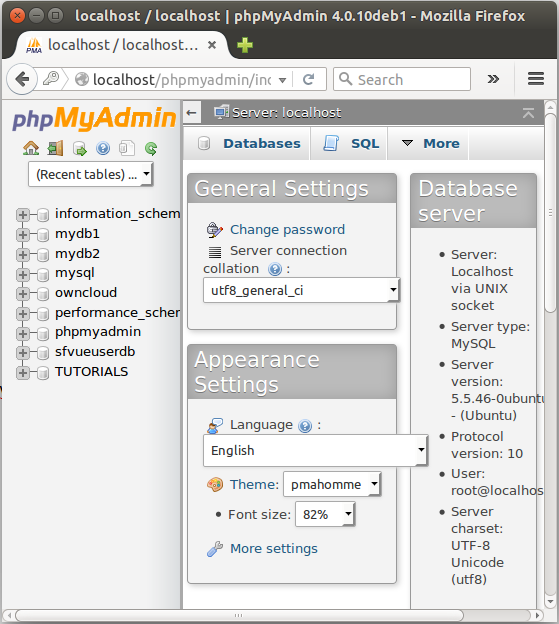Open the TUTORIALS database link
559x624 pixels.
(x=92, y=372)
